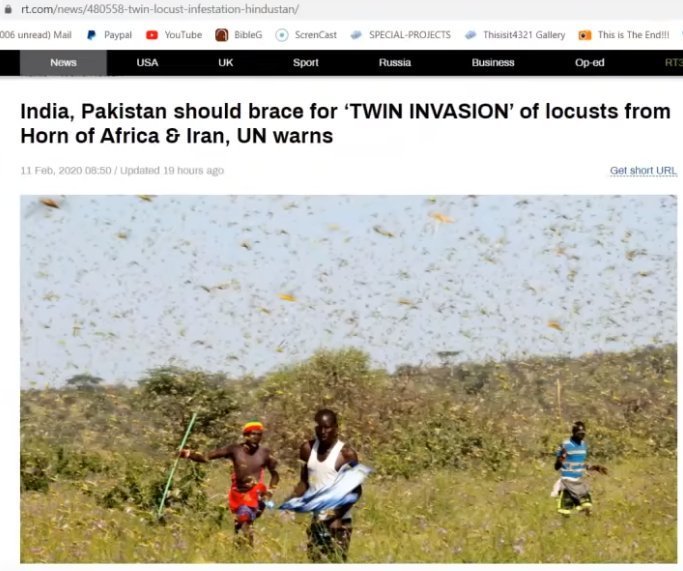Open the unread Mail bookmark
Screen dimensions: 683x571
coord(36,35)
